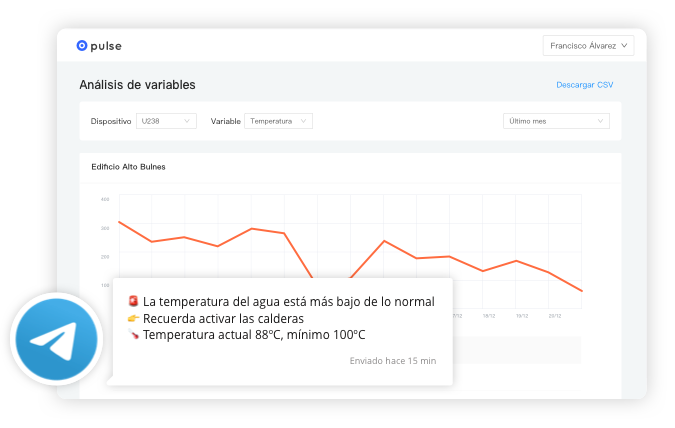675x428 pixels.
Task: Click the thermometer emoji in notification
Action: [x=133, y=335]
